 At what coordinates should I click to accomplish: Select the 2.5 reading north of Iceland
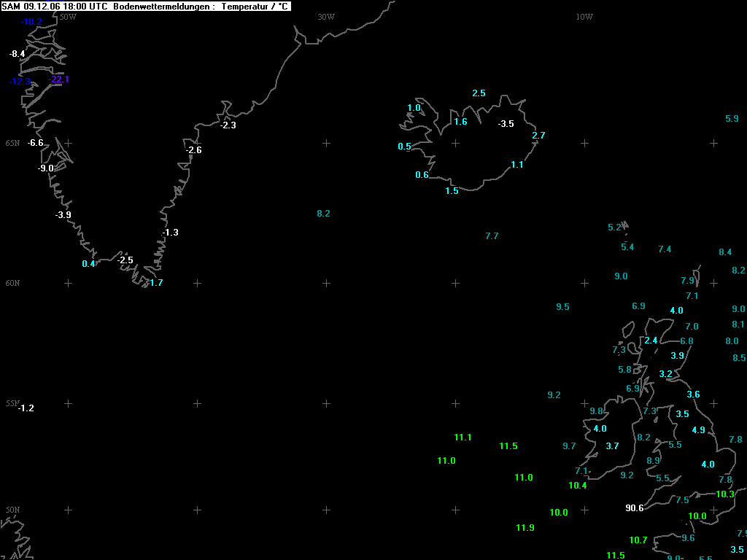(479, 93)
